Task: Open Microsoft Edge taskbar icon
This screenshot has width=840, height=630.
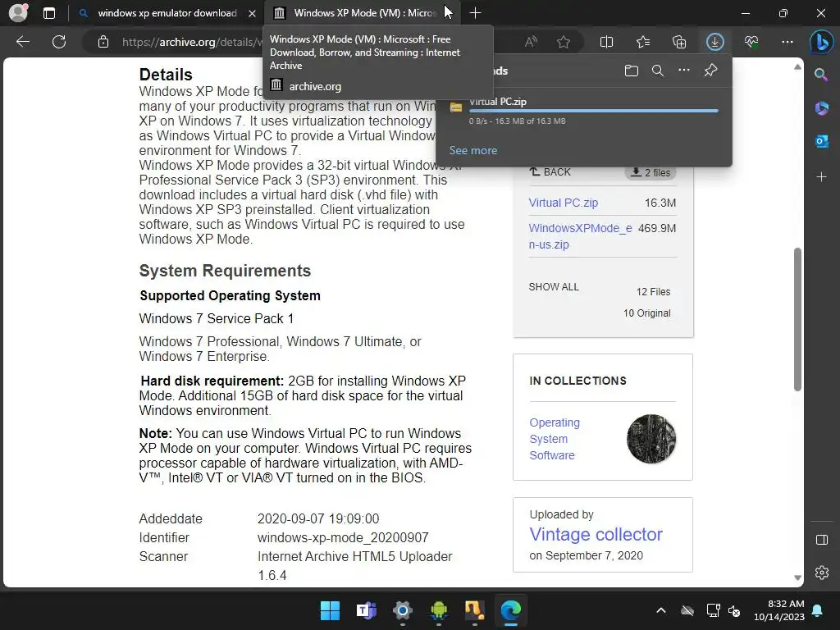Action: (x=510, y=610)
